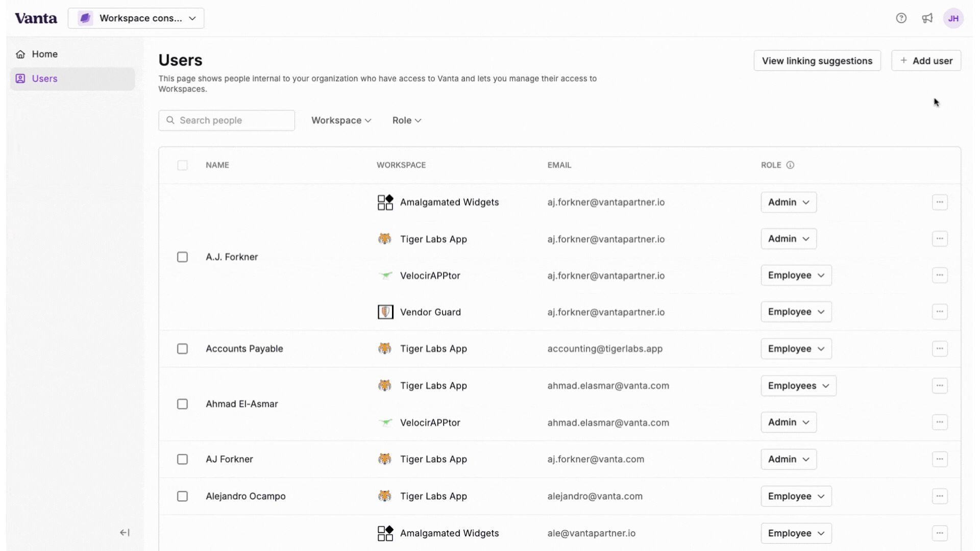Click the name Alejandro Ocampo

[246, 496]
